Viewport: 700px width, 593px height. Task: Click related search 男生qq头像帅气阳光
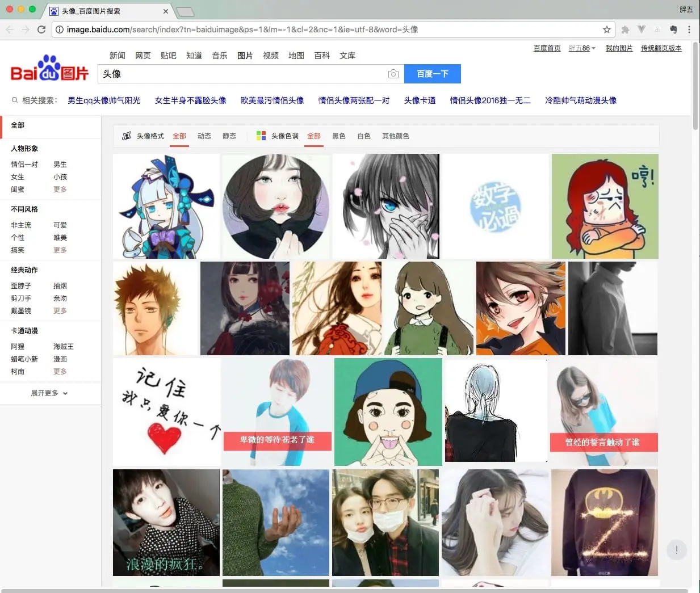click(x=104, y=100)
